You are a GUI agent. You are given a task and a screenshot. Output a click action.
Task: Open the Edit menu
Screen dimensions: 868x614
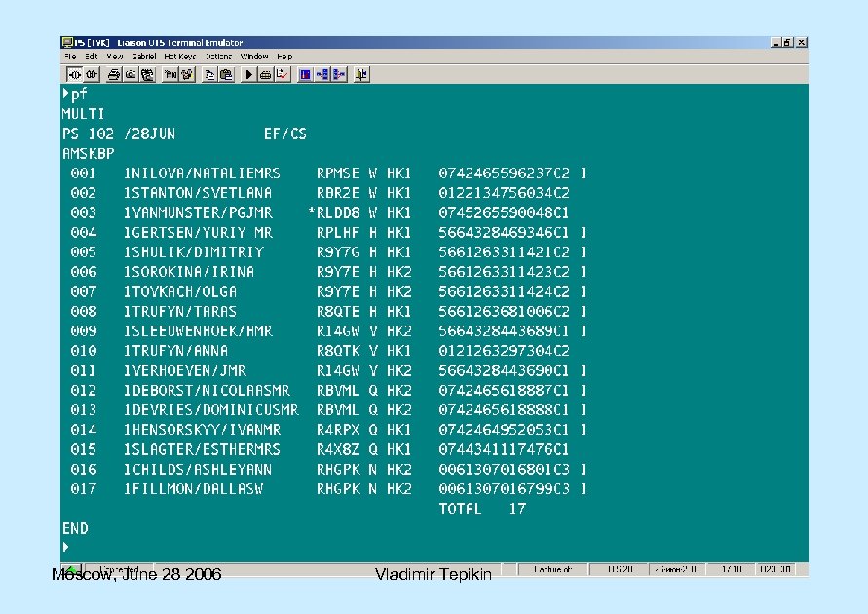[x=92, y=57]
